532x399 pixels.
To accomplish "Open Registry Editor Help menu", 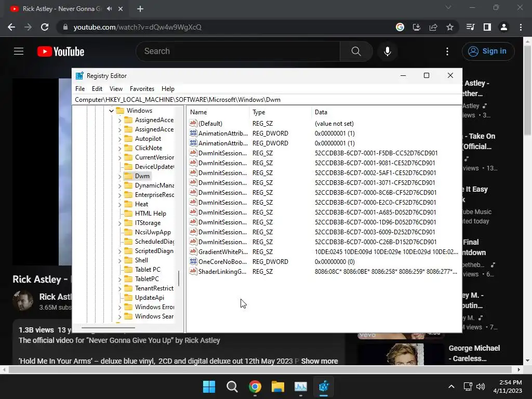I will [168, 89].
